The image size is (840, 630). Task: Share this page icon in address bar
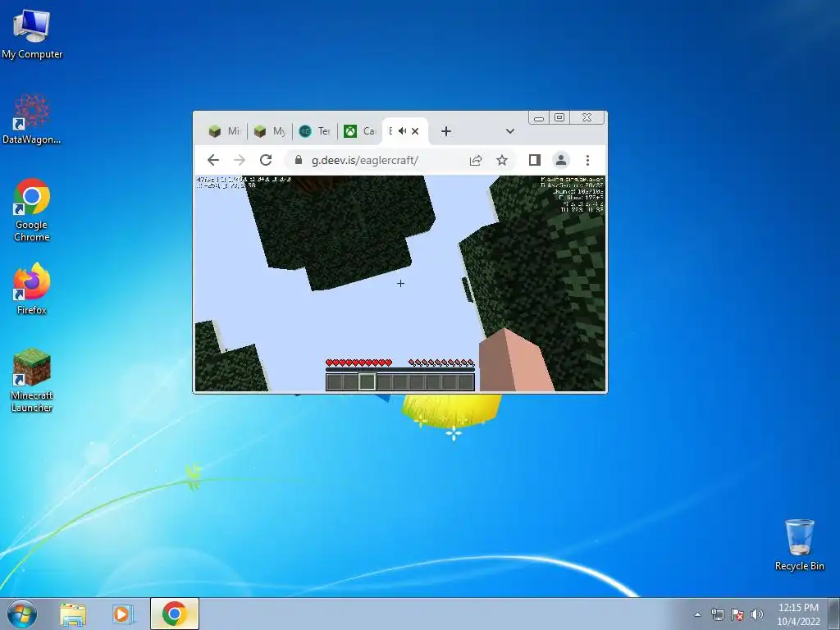coord(476,160)
